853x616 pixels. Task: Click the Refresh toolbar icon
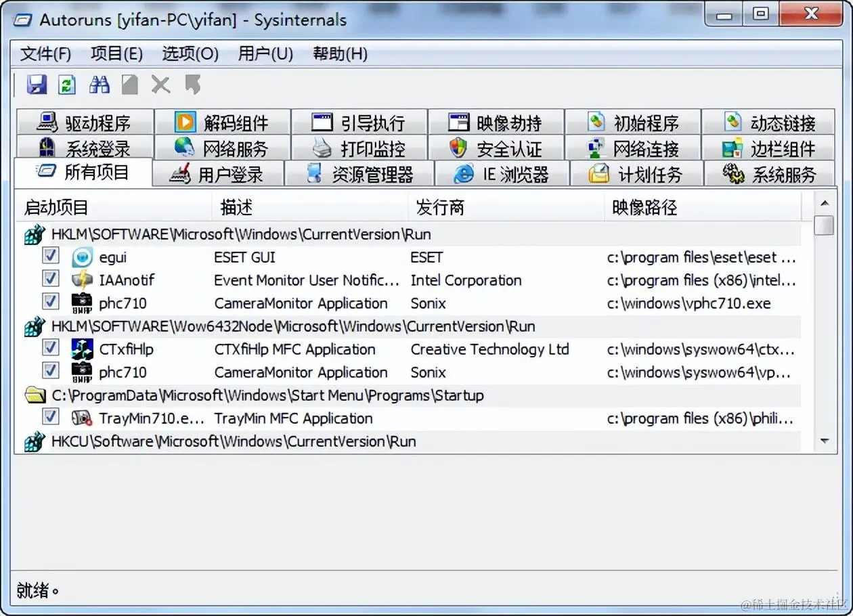point(67,85)
